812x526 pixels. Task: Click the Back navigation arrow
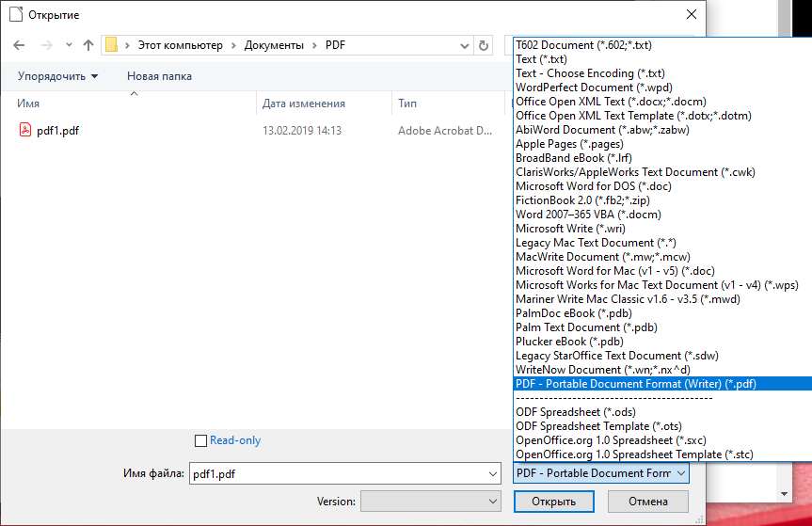click(x=20, y=45)
